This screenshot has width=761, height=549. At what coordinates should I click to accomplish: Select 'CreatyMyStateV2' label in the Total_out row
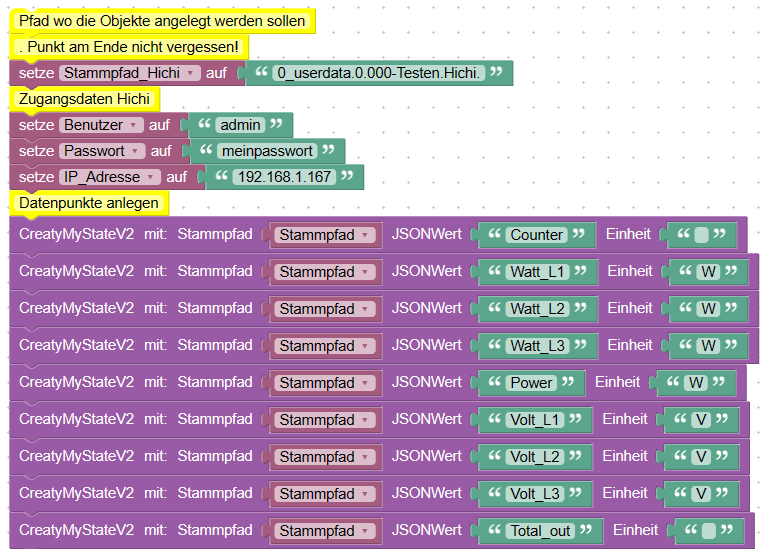(x=76, y=530)
